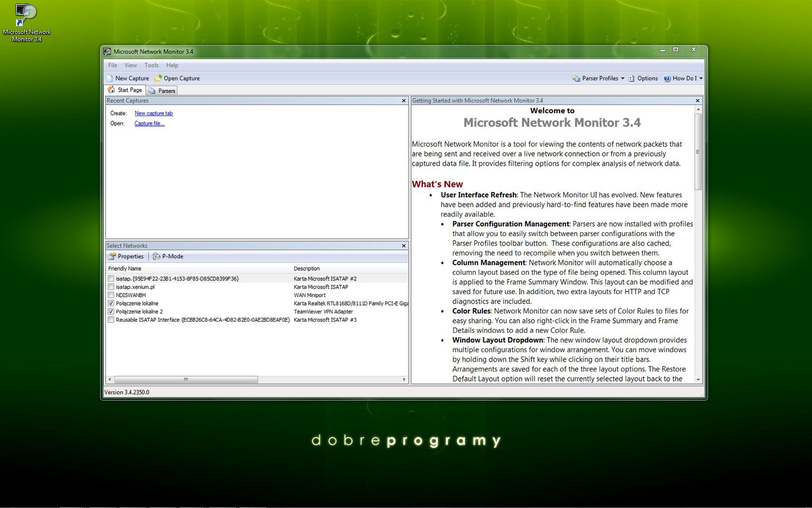The width and height of the screenshot is (812, 508).
Task: Click the Open Capture toolbar button
Action: [x=177, y=78]
